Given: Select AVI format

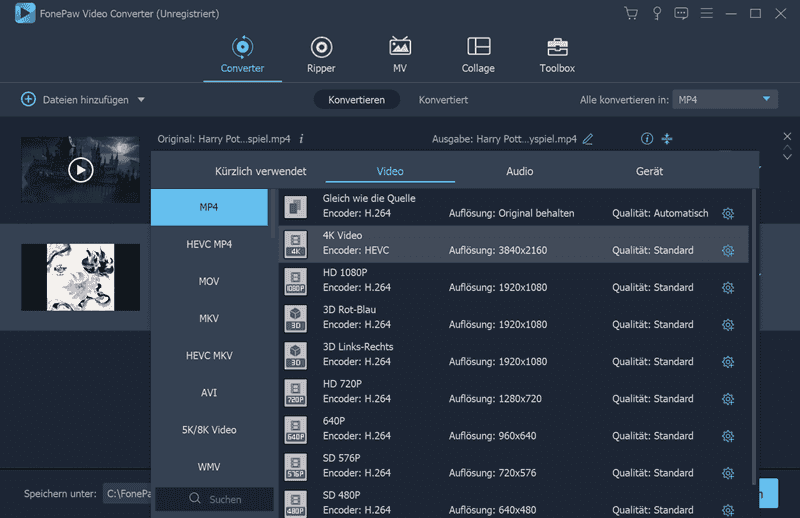Looking at the screenshot, I should click(x=209, y=392).
